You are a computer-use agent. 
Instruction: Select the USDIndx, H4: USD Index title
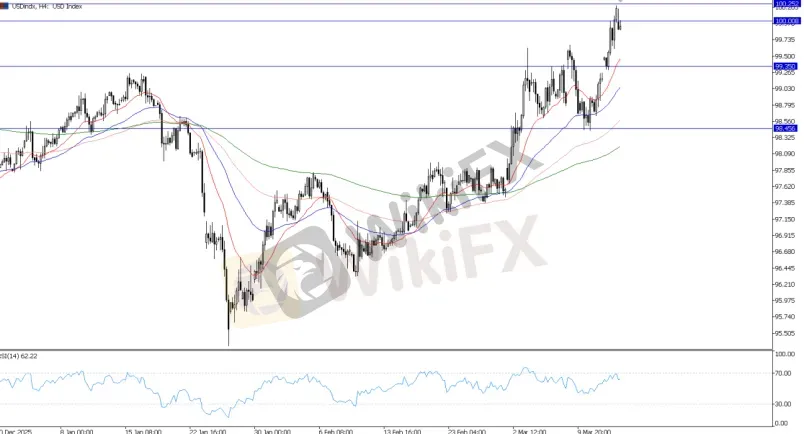pyautogui.click(x=47, y=6)
